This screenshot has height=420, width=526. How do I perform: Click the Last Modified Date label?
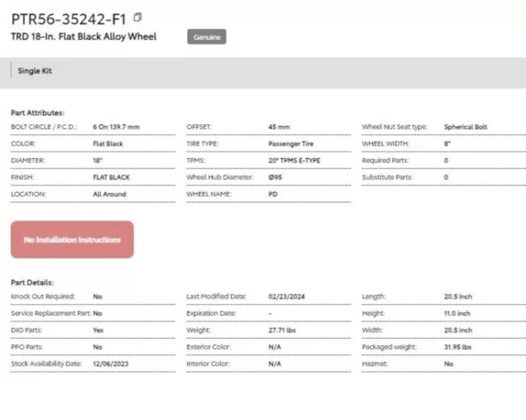pyautogui.click(x=216, y=297)
